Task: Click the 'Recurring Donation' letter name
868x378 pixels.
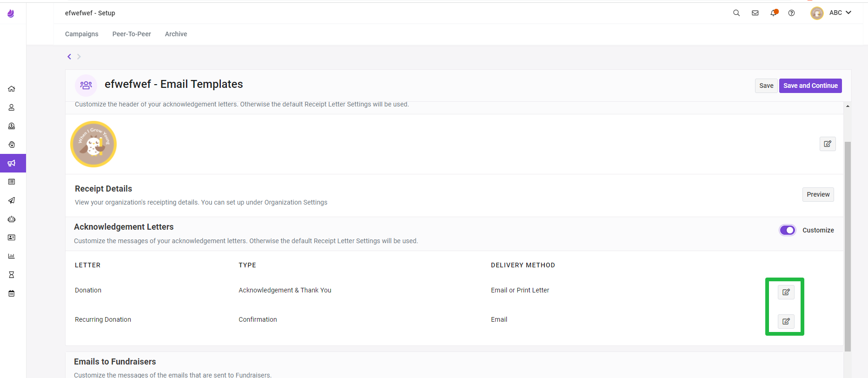Action: tap(103, 319)
